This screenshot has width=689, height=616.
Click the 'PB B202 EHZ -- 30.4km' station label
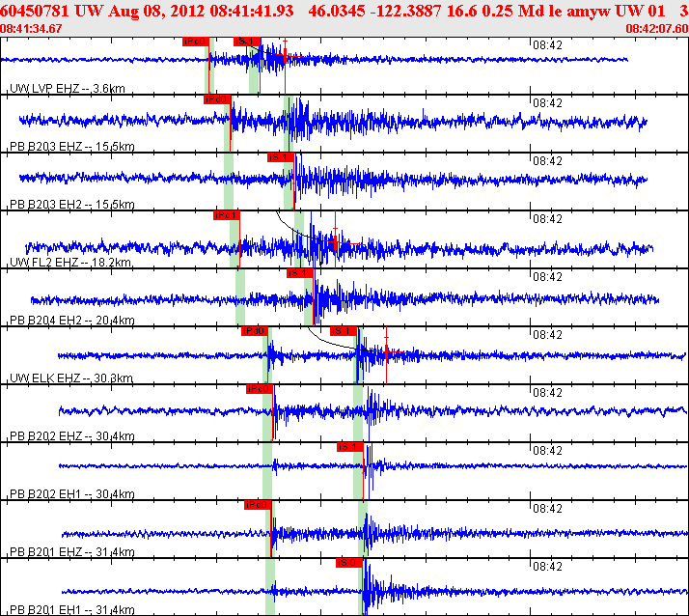tap(72, 436)
